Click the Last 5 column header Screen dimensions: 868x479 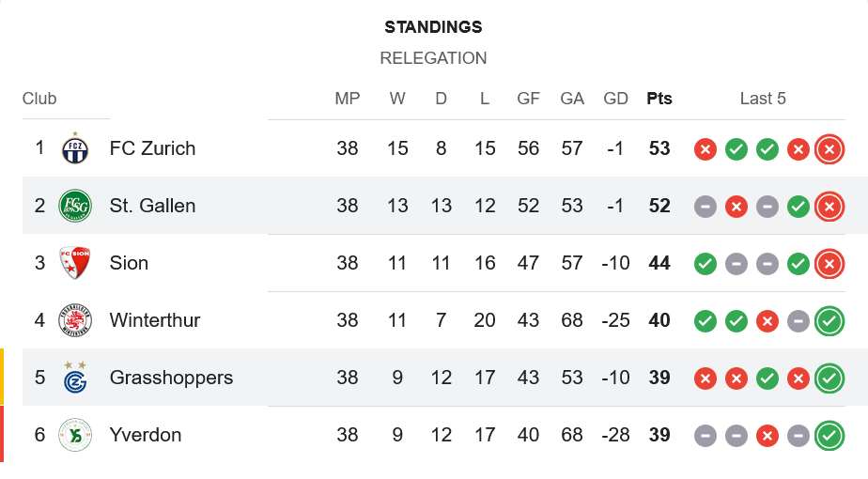click(x=763, y=99)
